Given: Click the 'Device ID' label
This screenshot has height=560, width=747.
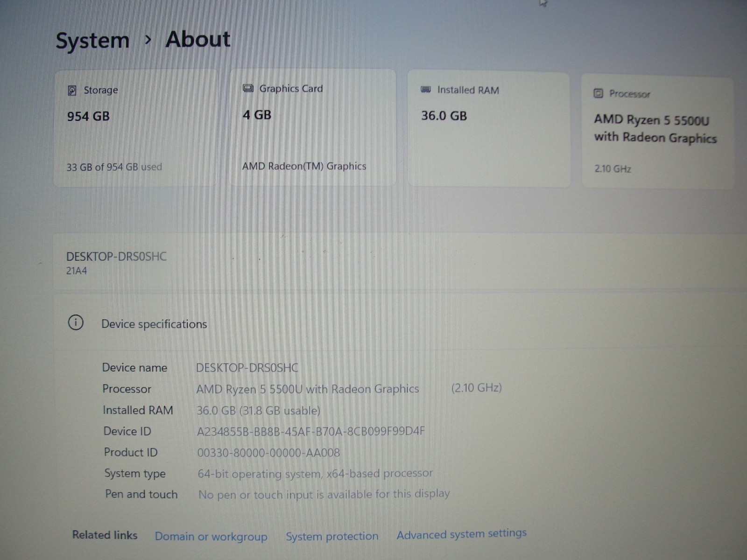Looking at the screenshot, I should (x=127, y=431).
